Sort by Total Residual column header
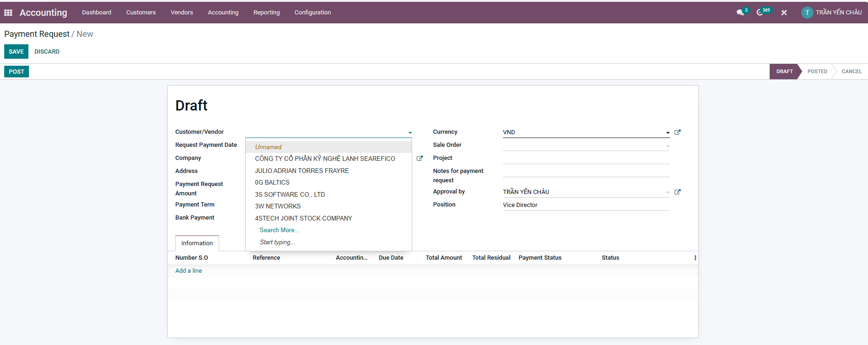Screen dimensions: 868x345 pos(491,258)
